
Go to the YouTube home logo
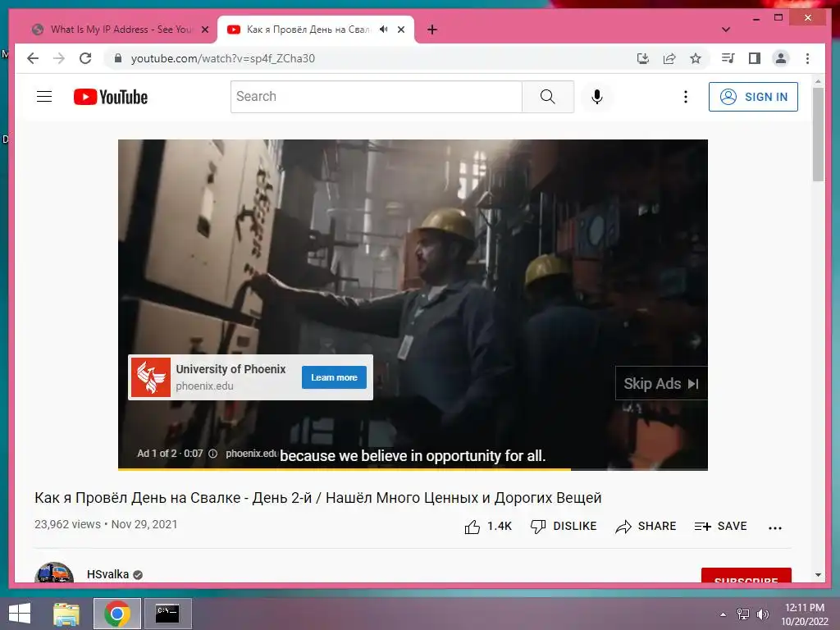[x=111, y=97]
